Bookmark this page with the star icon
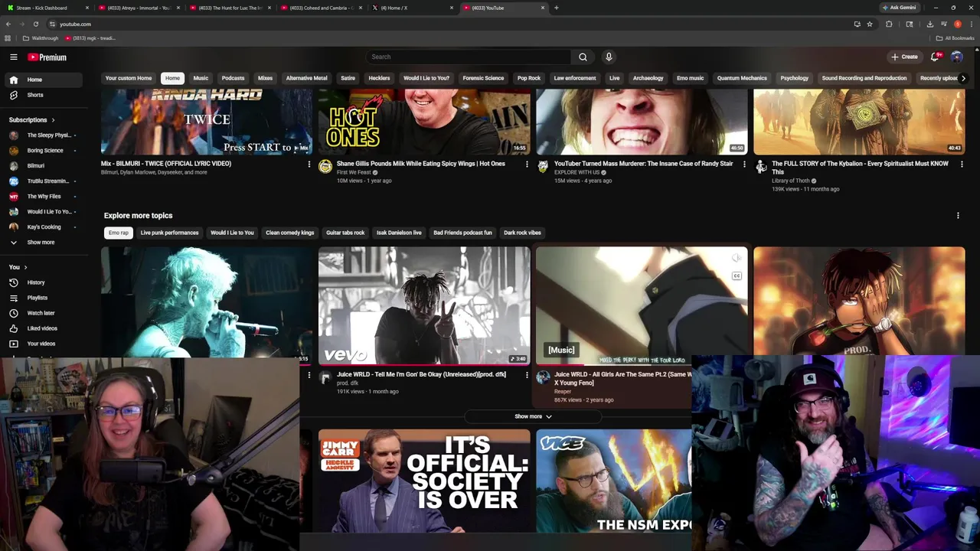Screen dimensions: 980x551 click(870, 24)
